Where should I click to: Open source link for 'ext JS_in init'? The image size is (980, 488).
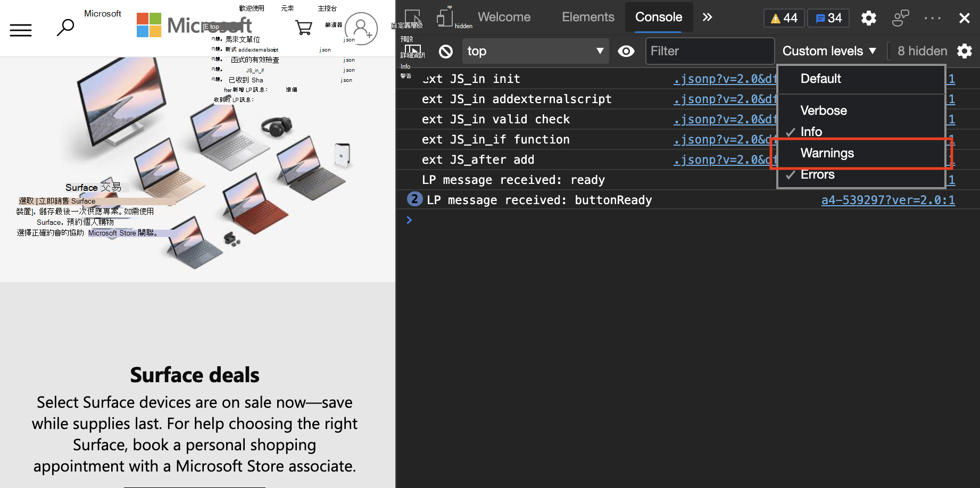point(725,79)
